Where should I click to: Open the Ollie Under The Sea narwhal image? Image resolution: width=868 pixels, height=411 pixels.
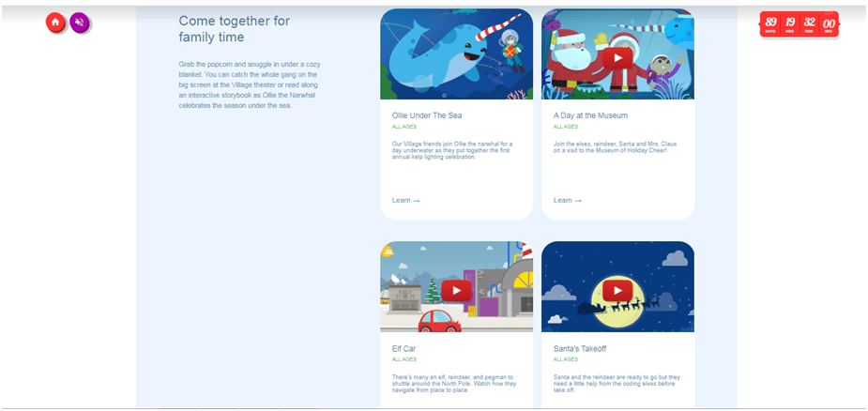click(457, 53)
